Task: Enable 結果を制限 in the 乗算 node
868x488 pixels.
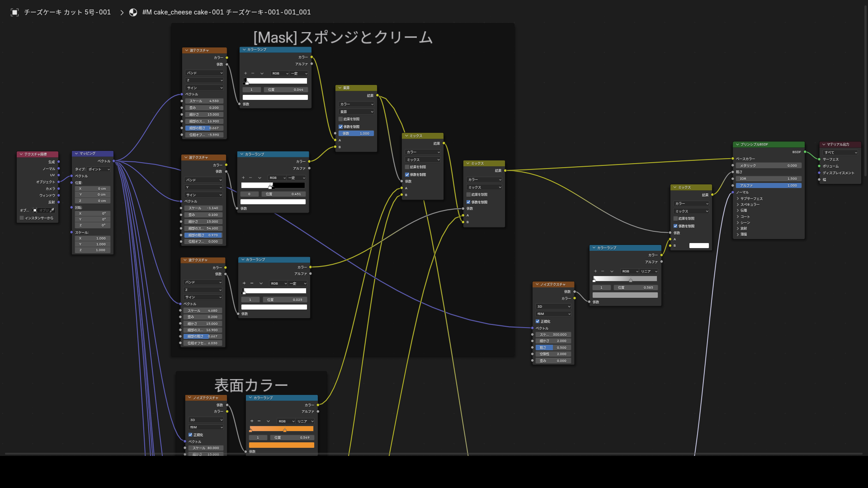Action: point(340,119)
